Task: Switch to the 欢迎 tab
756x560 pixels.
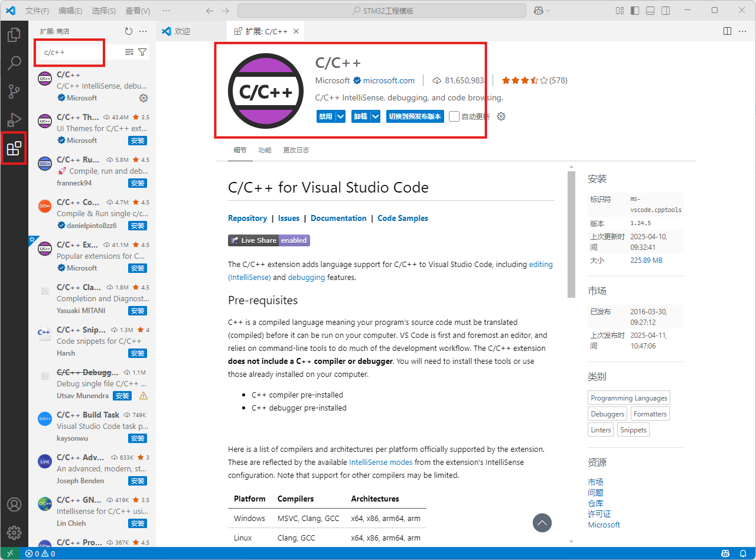Action: click(x=191, y=31)
